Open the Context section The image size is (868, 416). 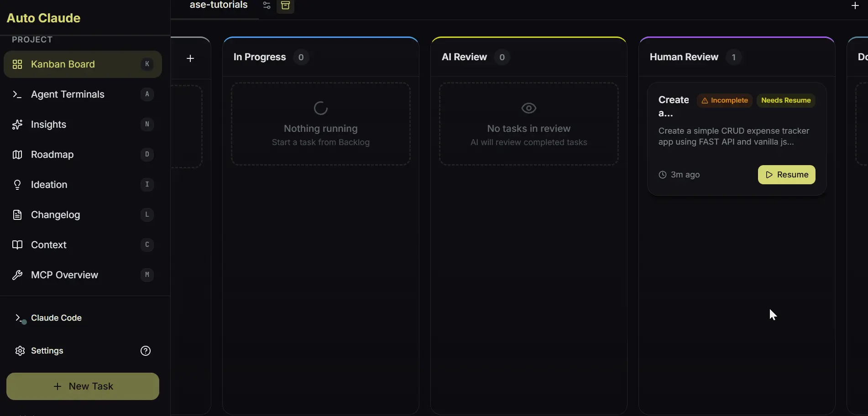pyautogui.click(x=49, y=245)
